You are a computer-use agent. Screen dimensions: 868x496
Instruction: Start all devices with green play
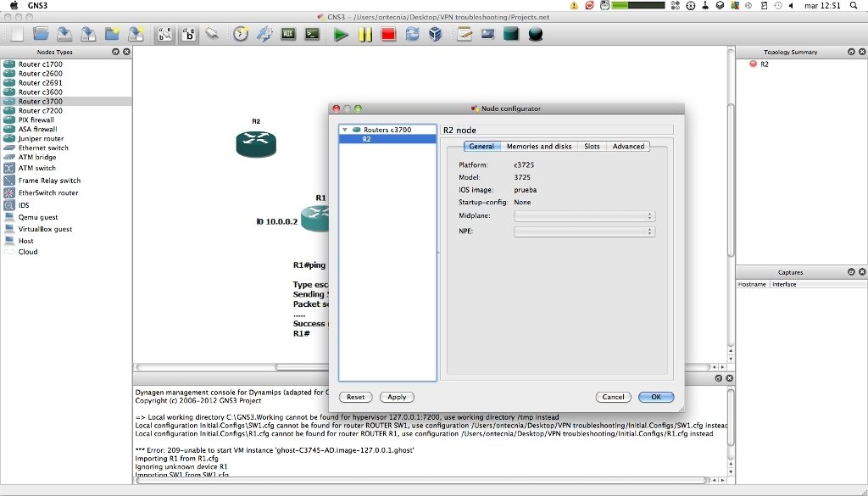pos(341,35)
